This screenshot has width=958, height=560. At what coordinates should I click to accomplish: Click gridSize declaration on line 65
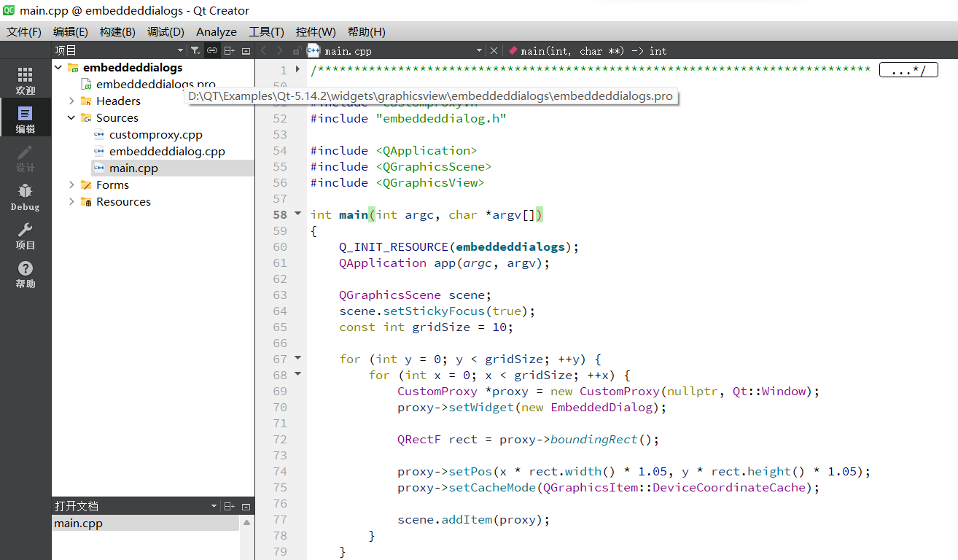pos(441,327)
